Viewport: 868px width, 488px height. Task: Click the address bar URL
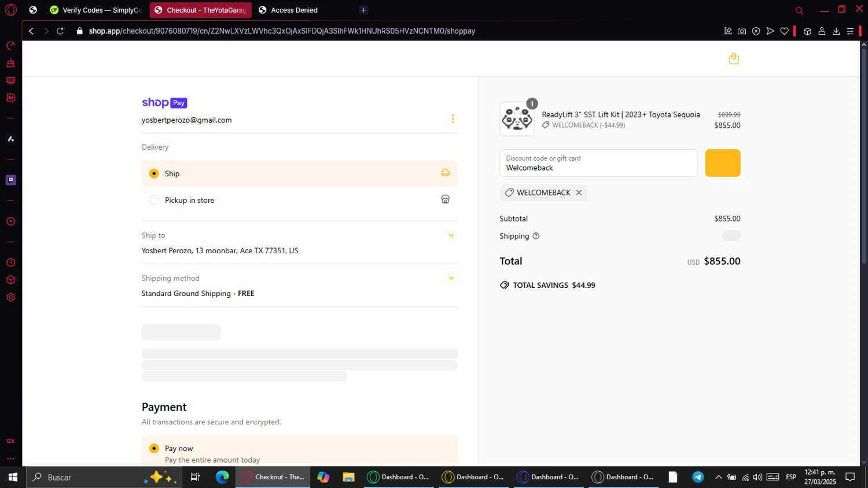coord(282,31)
